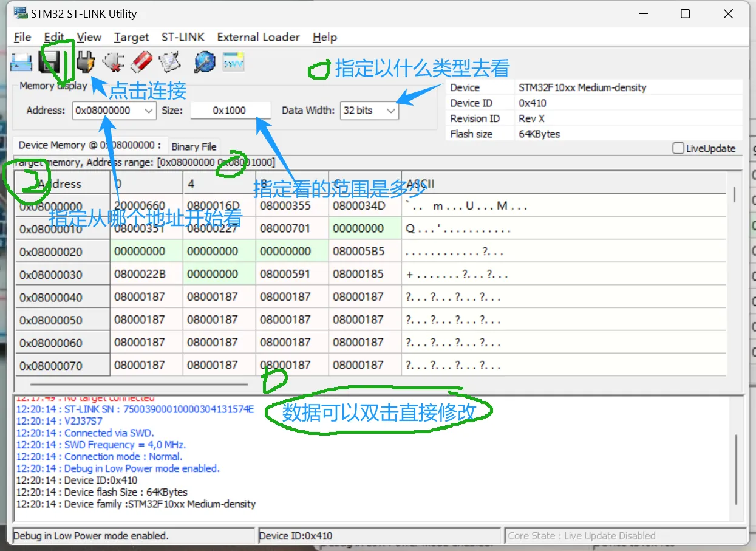Click the log line Device family :STM32F10xx Medium-density
The height and width of the screenshot is (551, 756).
[136, 504]
